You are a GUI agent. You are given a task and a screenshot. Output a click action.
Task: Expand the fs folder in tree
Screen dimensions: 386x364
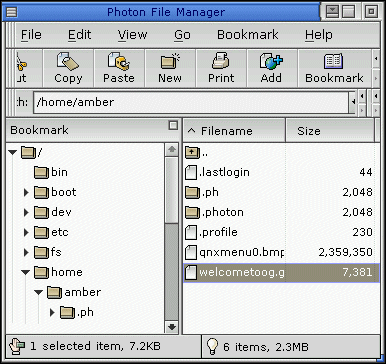tap(26, 252)
